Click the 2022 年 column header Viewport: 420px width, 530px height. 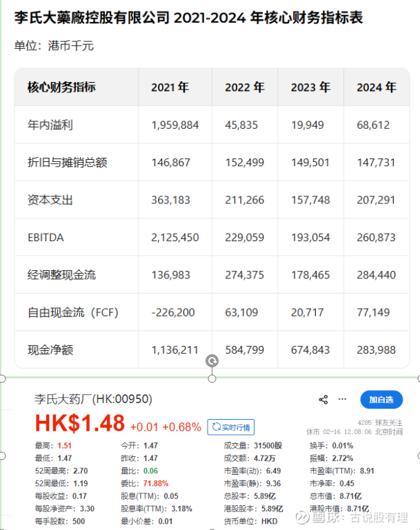[245, 88]
